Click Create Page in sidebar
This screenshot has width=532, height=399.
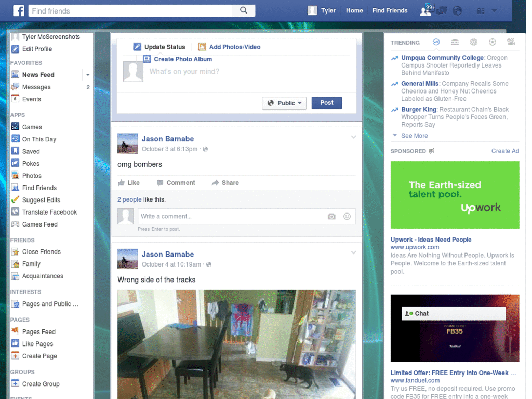34,356
